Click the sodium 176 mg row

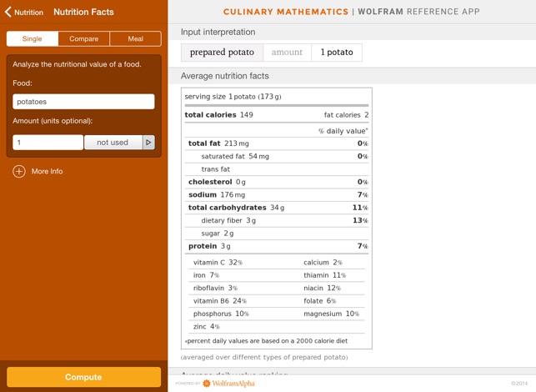(277, 194)
